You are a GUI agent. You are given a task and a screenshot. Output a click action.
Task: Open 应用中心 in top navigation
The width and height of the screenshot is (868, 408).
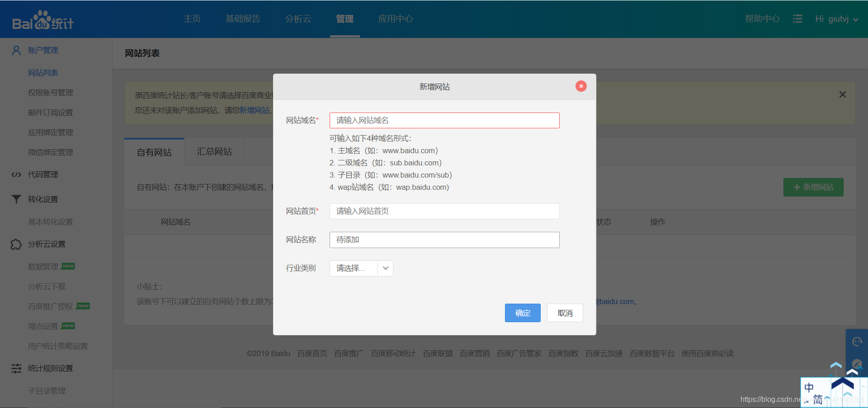click(396, 19)
